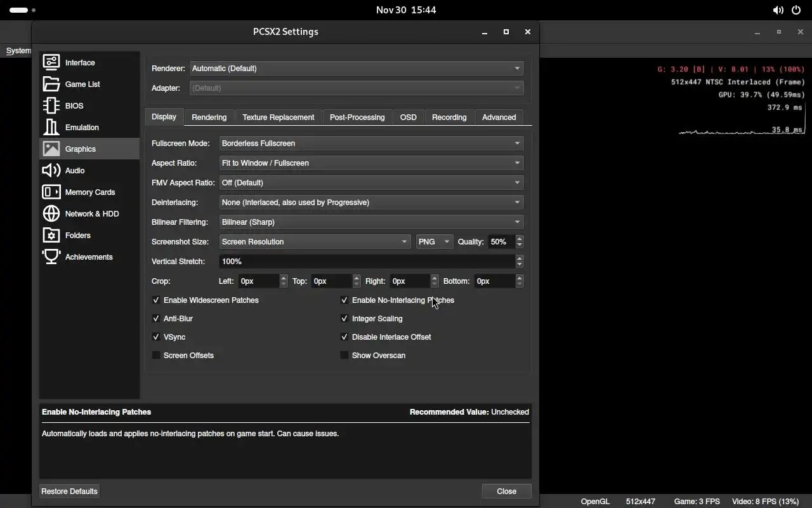This screenshot has width=812, height=508.
Task: Toggle Disable Interlace Offset checkbox
Action: tap(344, 337)
